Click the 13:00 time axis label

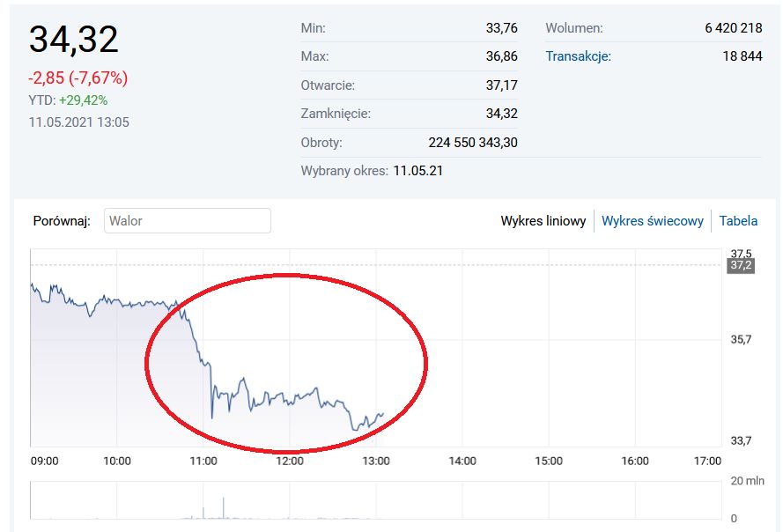(376, 461)
